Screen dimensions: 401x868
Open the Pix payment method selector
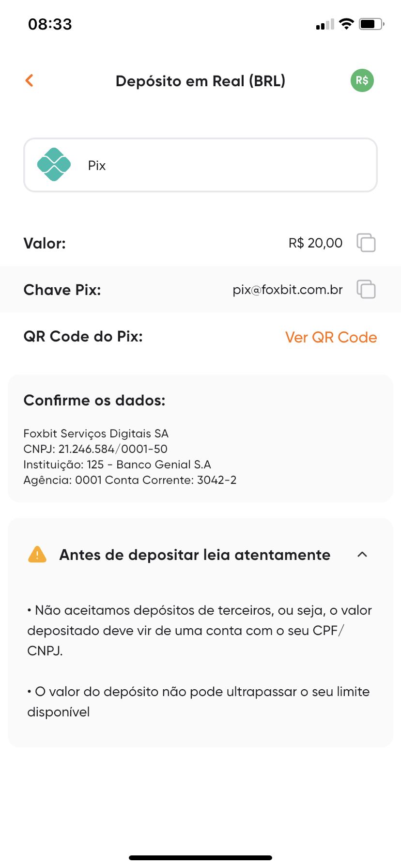pyautogui.click(x=200, y=165)
